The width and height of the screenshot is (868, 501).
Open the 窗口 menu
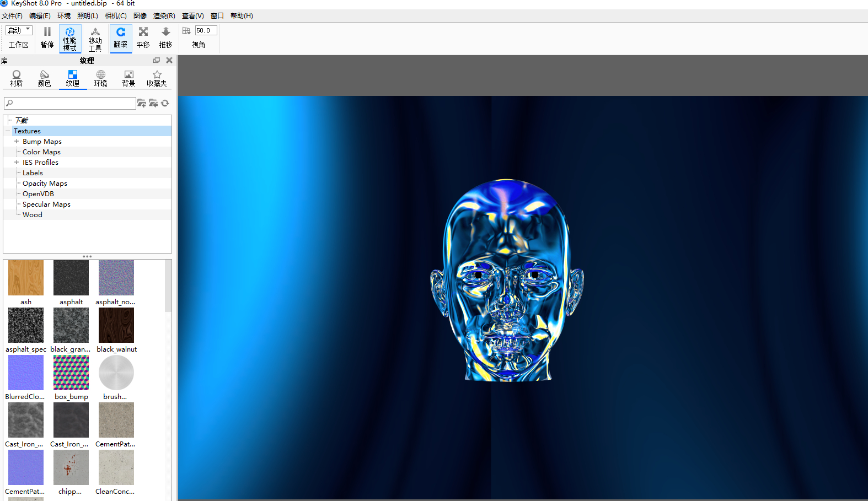click(217, 16)
